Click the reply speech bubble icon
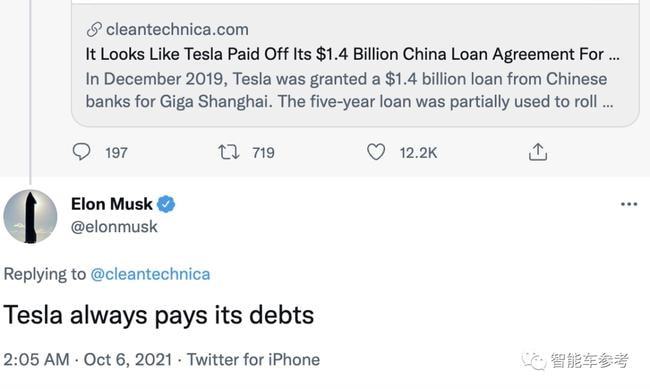The image size is (650, 389). 81,152
